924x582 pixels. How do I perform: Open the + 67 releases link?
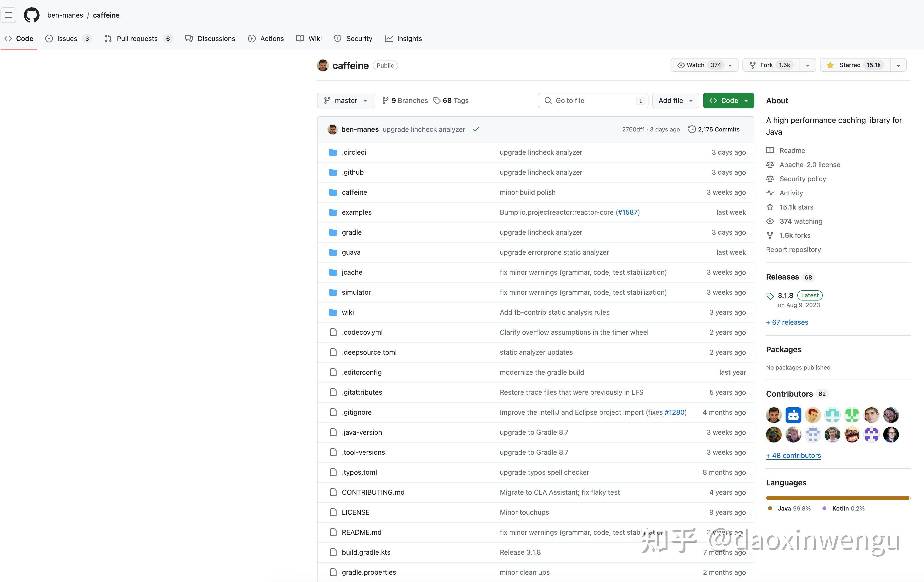tap(787, 322)
